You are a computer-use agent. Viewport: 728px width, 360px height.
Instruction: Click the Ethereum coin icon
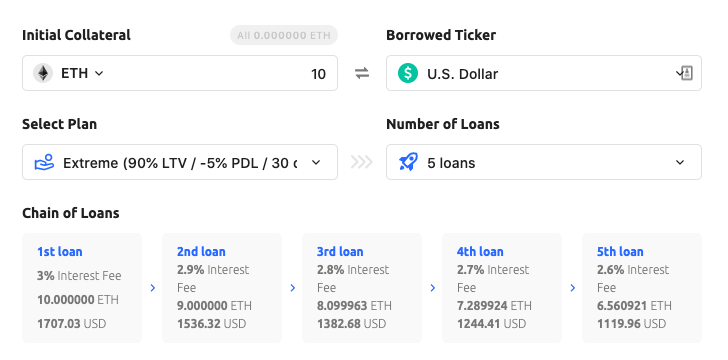click(x=43, y=73)
